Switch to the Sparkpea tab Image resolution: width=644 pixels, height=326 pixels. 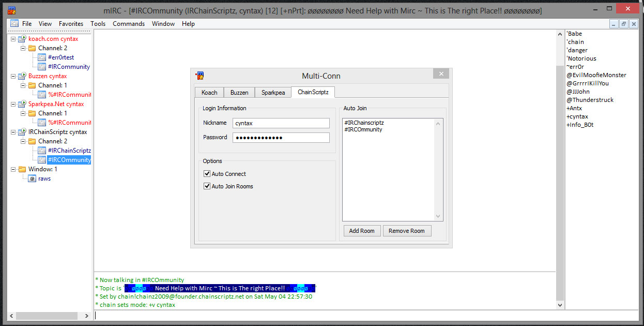272,93
